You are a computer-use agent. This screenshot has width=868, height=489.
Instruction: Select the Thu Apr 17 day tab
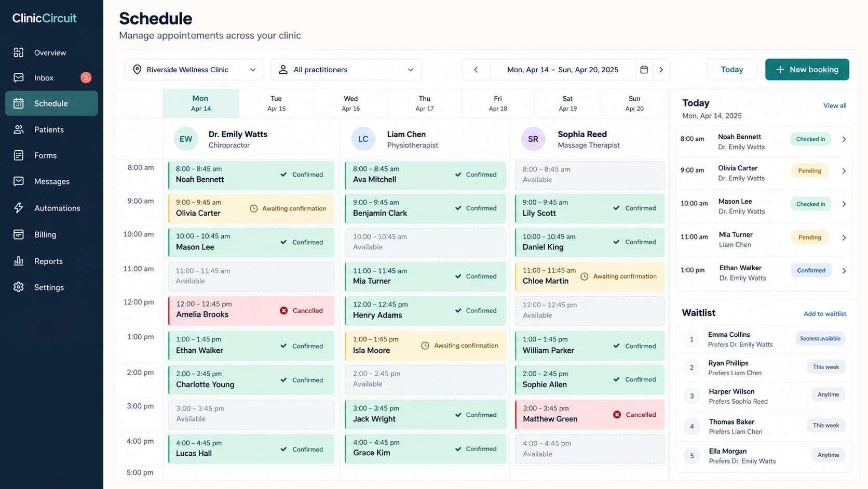[x=425, y=103]
